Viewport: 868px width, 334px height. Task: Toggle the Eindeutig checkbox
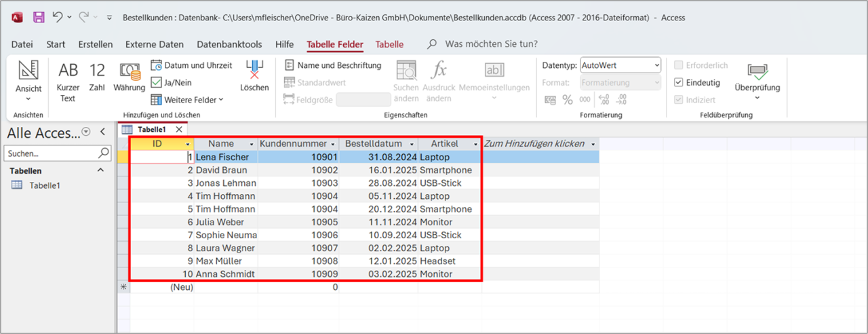point(679,83)
